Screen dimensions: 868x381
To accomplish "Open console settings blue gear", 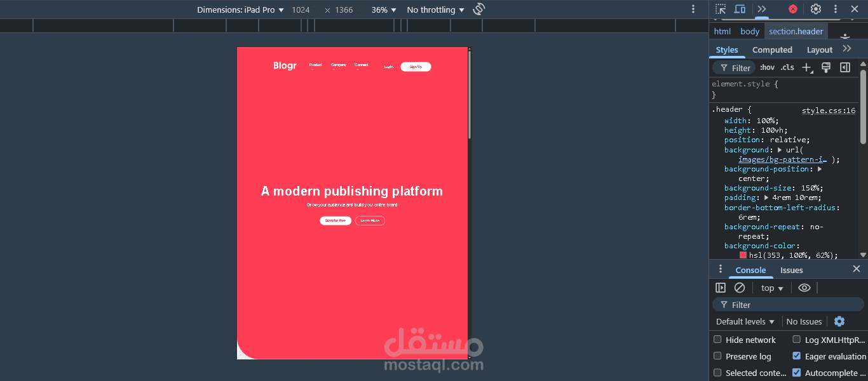I will pyautogui.click(x=839, y=321).
